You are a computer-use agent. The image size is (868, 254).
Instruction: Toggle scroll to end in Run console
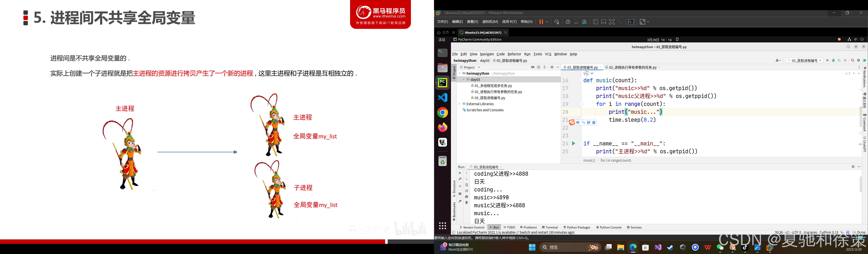pyautogui.click(x=467, y=191)
